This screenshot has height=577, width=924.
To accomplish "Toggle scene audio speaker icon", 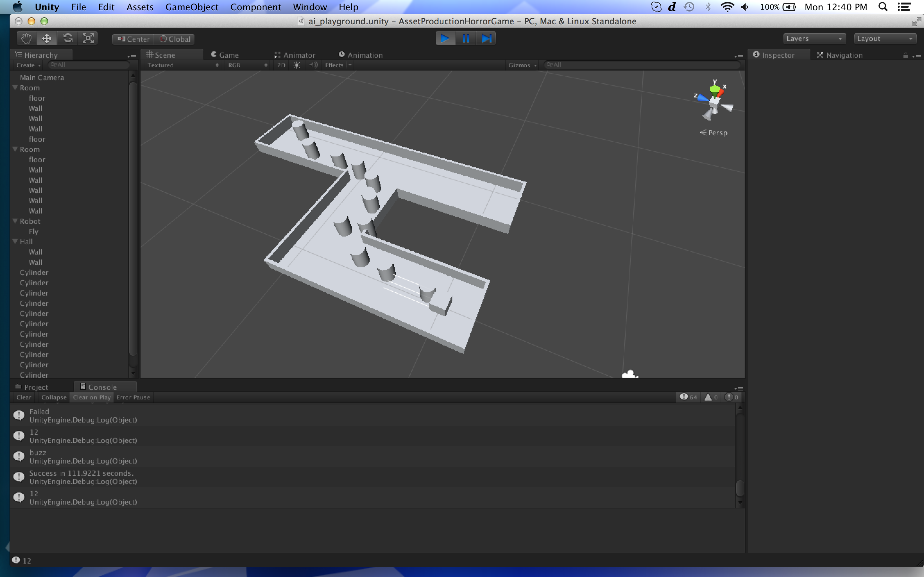I will (313, 65).
